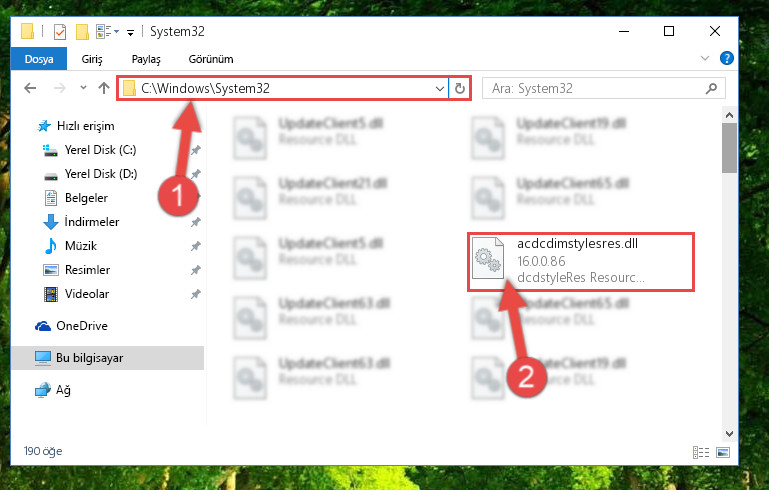Switch to details view icon in status bar

click(701, 452)
